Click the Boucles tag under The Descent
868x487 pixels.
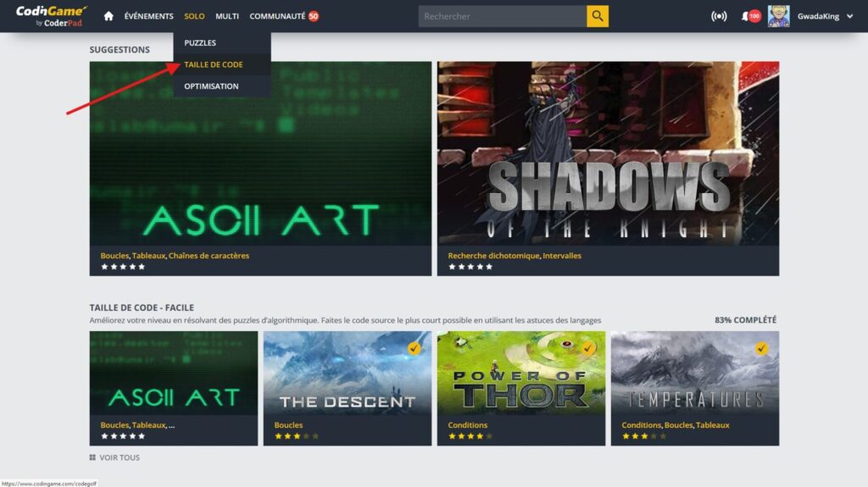[288, 425]
